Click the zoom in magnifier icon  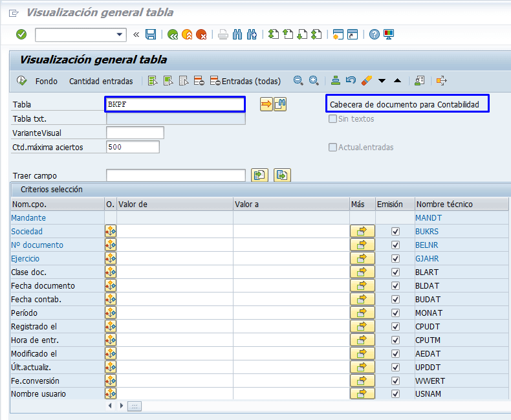314,81
